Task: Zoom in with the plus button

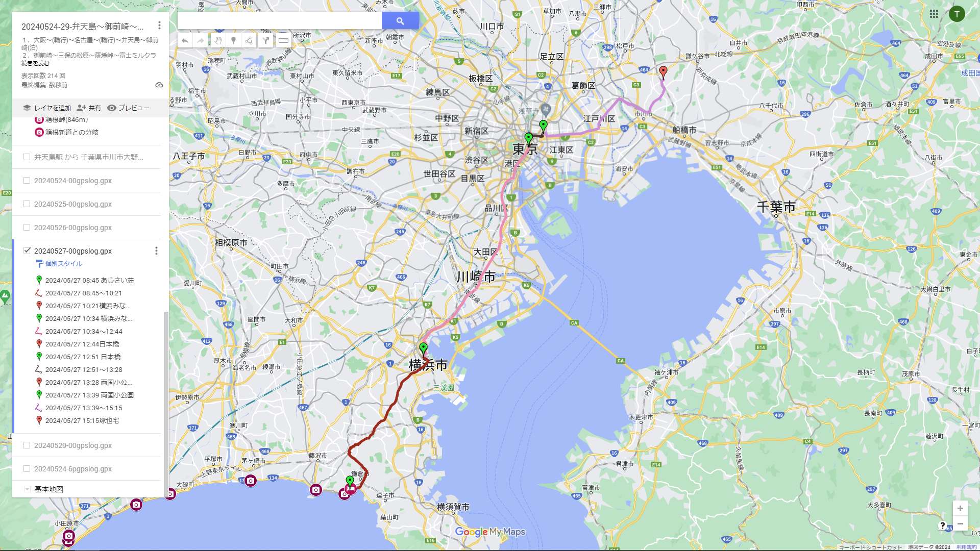Action: tap(960, 508)
